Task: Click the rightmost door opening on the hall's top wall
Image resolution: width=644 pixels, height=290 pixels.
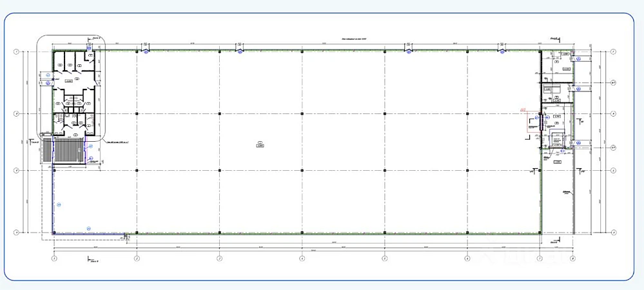Action: coord(502,50)
